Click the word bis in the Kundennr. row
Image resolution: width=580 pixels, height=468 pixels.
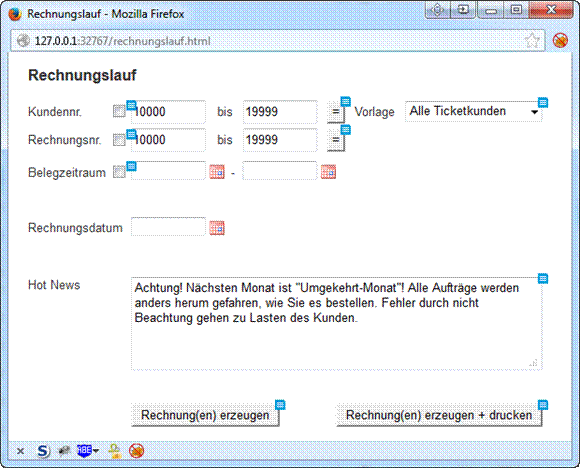tap(225, 112)
